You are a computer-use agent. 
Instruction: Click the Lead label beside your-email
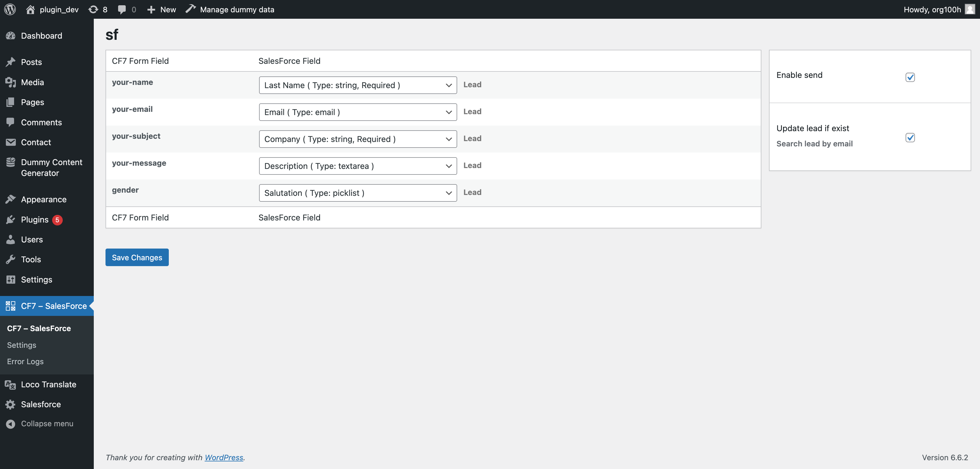(472, 111)
